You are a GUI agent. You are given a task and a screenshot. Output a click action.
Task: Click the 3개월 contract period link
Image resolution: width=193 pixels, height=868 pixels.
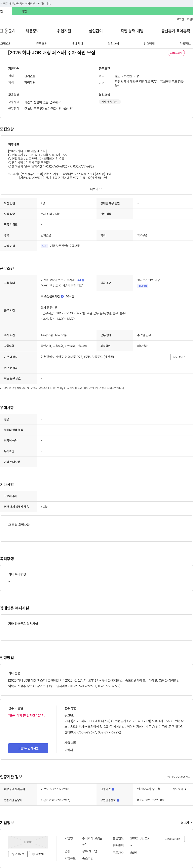point(80,280)
